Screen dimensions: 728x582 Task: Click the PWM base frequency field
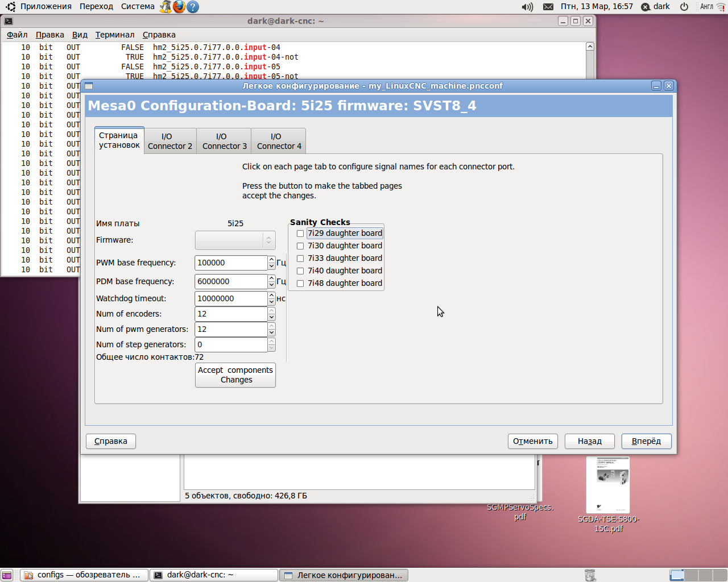tap(231, 263)
